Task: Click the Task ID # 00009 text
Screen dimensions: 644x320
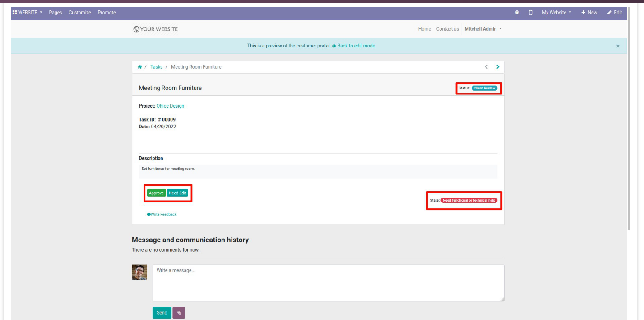Action: tap(157, 119)
